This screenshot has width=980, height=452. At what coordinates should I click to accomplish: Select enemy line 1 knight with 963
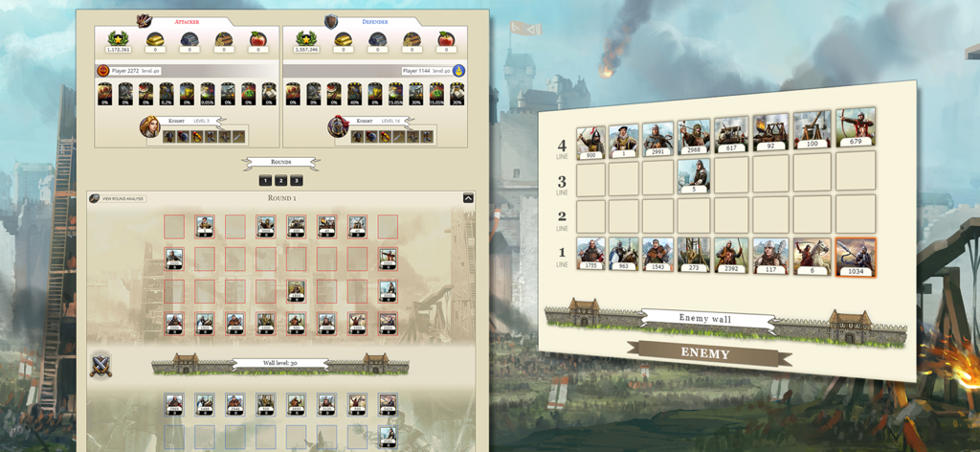coord(624,255)
